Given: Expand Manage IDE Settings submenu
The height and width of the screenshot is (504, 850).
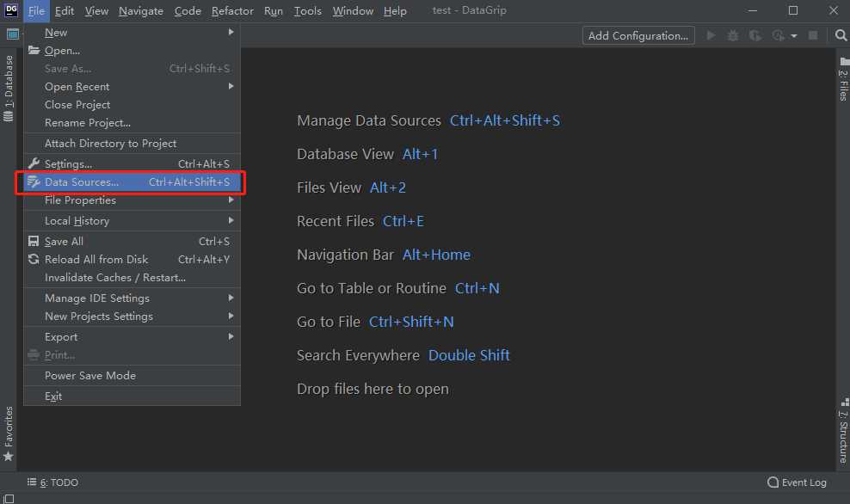Looking at the screenshot, I should [x=132, y=298].
